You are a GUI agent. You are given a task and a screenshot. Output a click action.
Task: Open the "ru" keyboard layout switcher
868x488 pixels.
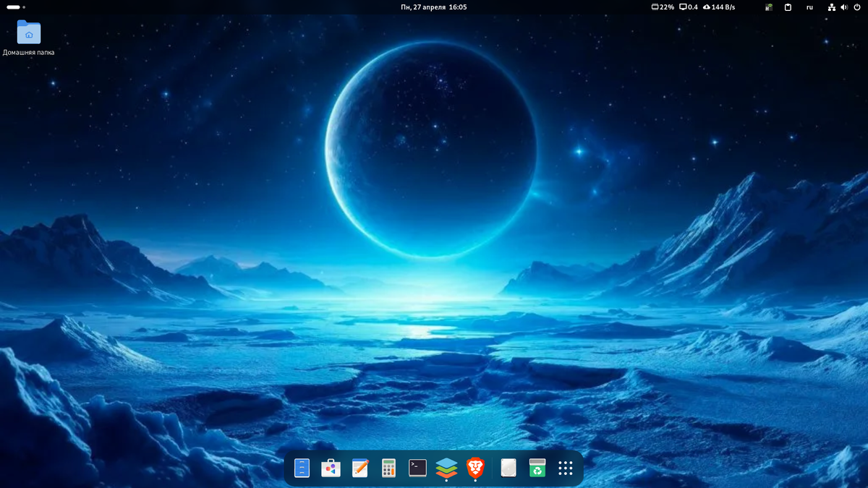pos(809,7)
